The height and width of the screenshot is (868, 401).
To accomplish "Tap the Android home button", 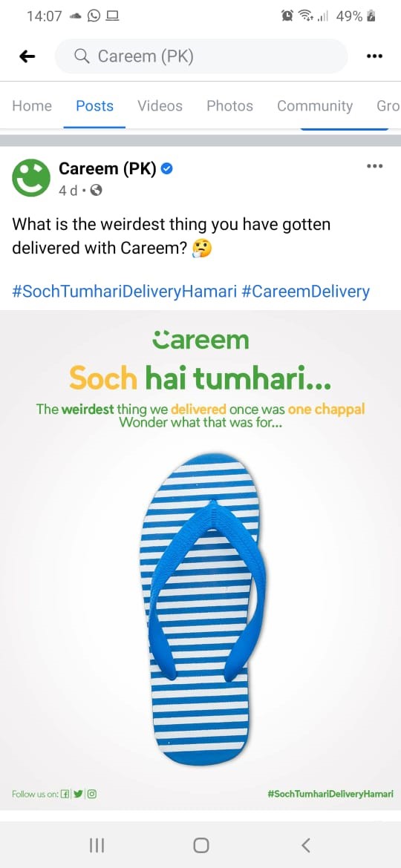I will point(201,845).
